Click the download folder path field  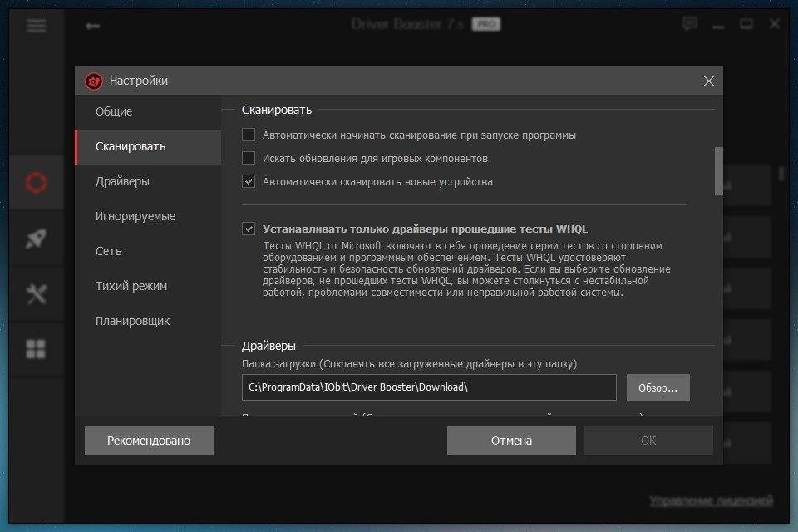pyautogui.click(x=429, y=387)
